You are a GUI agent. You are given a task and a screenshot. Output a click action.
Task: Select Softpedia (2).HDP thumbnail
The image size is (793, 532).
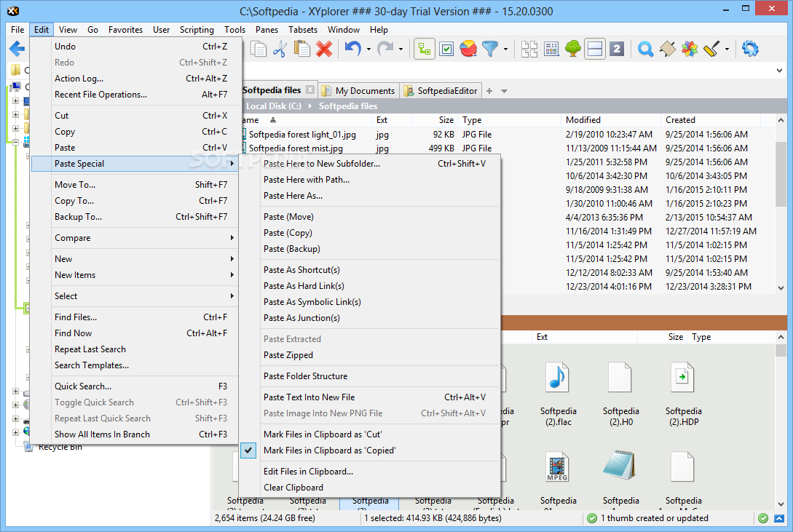coord(683,394)
